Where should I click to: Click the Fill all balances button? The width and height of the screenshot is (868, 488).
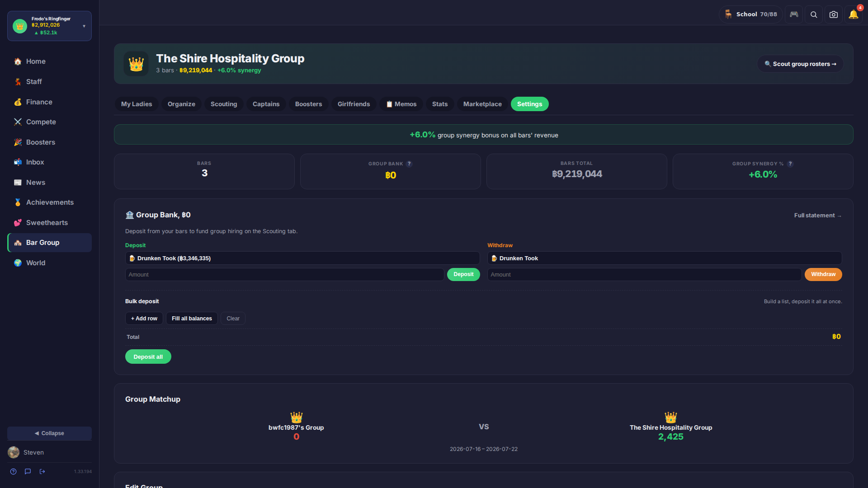[x=192, y=318]
